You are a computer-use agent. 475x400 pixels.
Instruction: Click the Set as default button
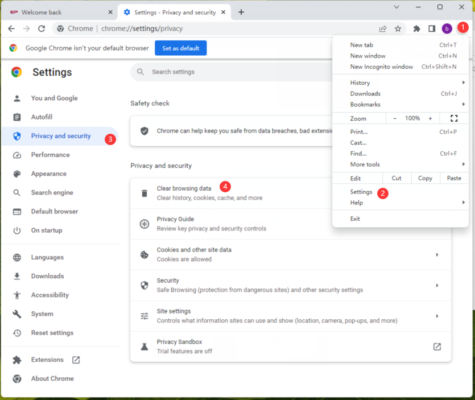point(181,48)
